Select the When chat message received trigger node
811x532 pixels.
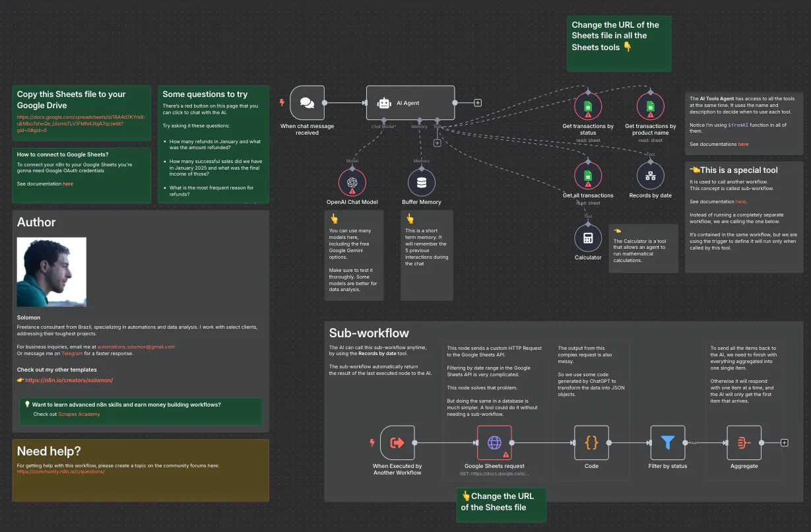coord(307,102)
